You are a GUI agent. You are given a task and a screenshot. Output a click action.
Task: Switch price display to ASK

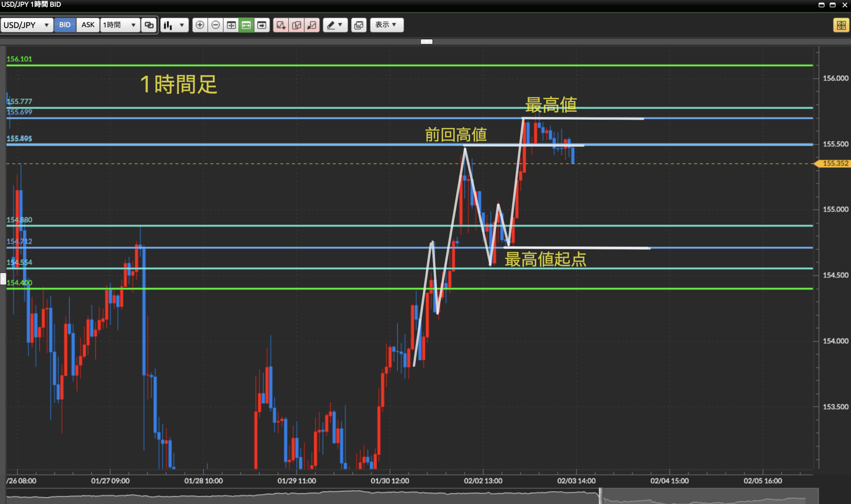pos(88,25)
